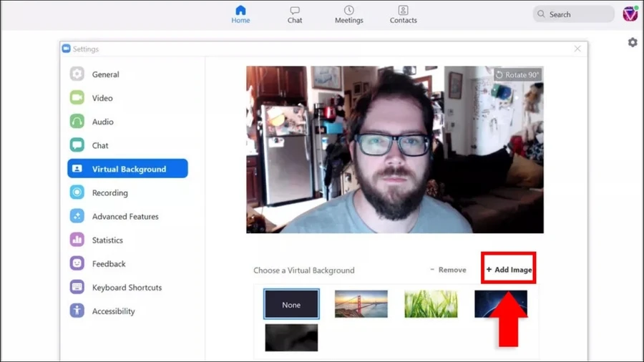Screen dimensions: 644x362
Task: Open the Keyboard Shortcuts label
Action: [x=127, y=288]
